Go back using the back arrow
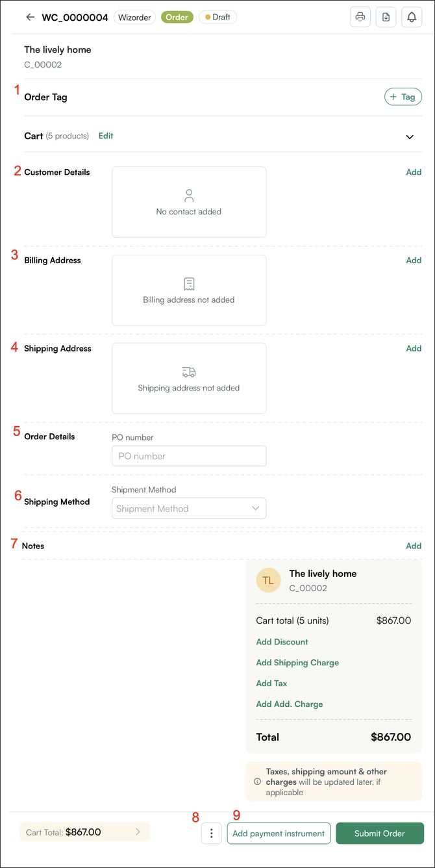This screenshot has height=868, width=435. pyautogui.click(x=30, y=17)
